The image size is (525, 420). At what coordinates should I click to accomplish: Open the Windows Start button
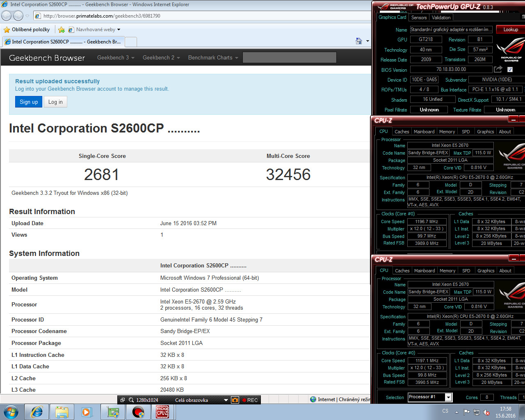point(11,412)
